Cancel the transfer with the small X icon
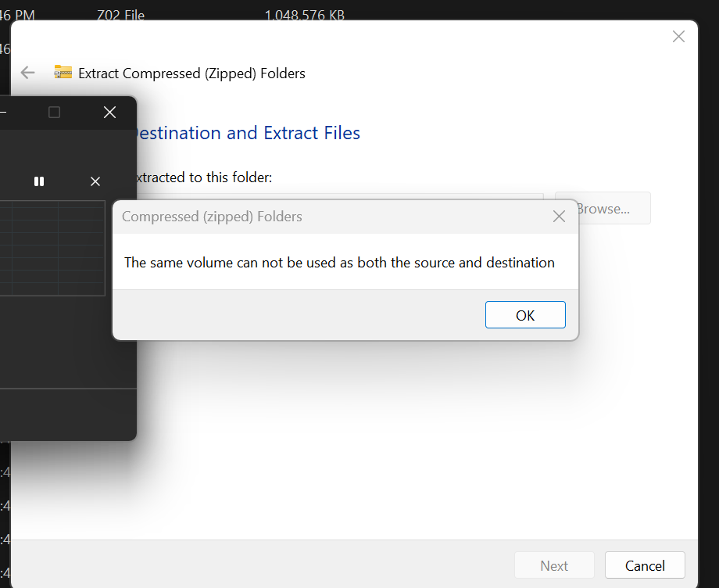Viewport: 719px width, 588px height. [95, 181]
